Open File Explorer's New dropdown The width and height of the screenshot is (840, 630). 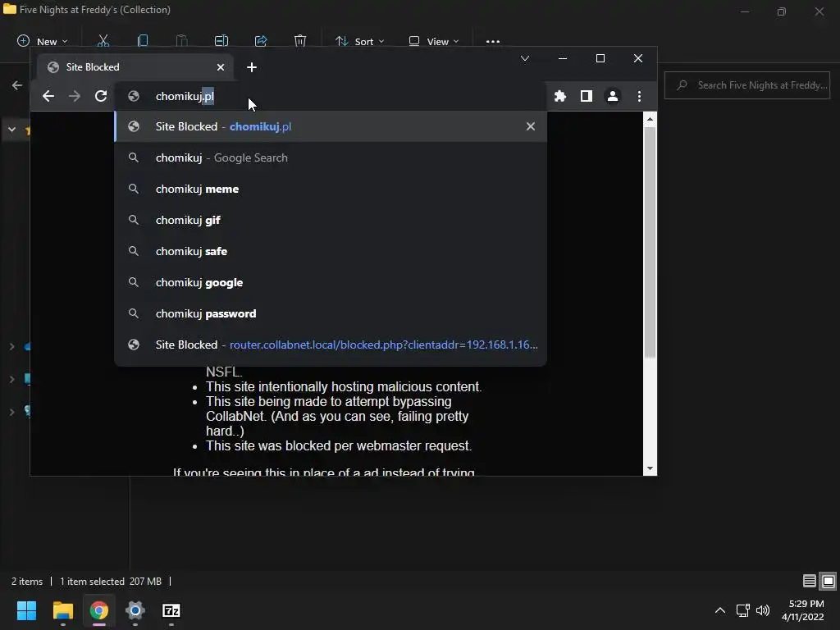(43, 41)
